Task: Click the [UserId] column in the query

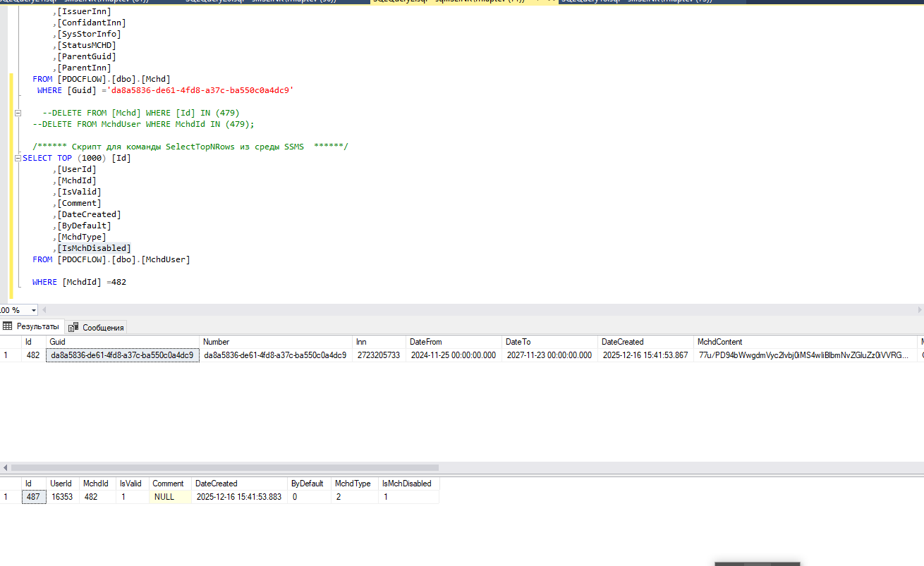Action: (x=77, y=169)
